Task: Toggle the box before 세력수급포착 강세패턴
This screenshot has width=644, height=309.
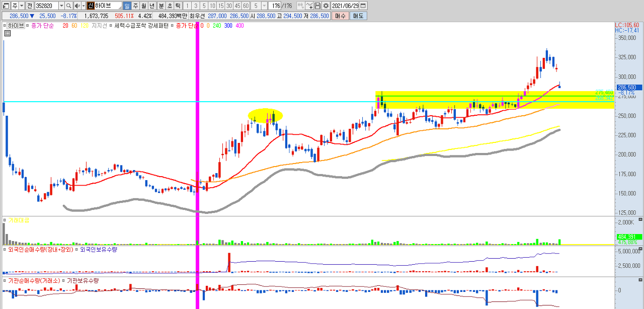Action: (x=111, y=26)
